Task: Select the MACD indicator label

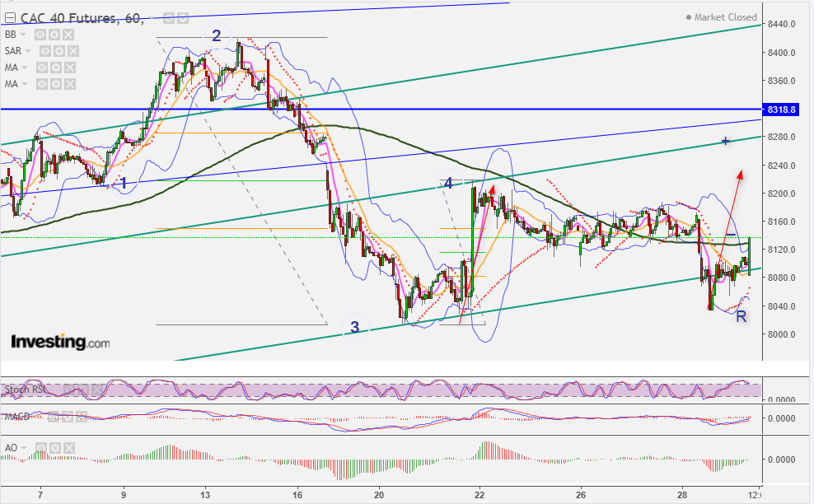Action: pyautogui.click(x=17, y=417)
